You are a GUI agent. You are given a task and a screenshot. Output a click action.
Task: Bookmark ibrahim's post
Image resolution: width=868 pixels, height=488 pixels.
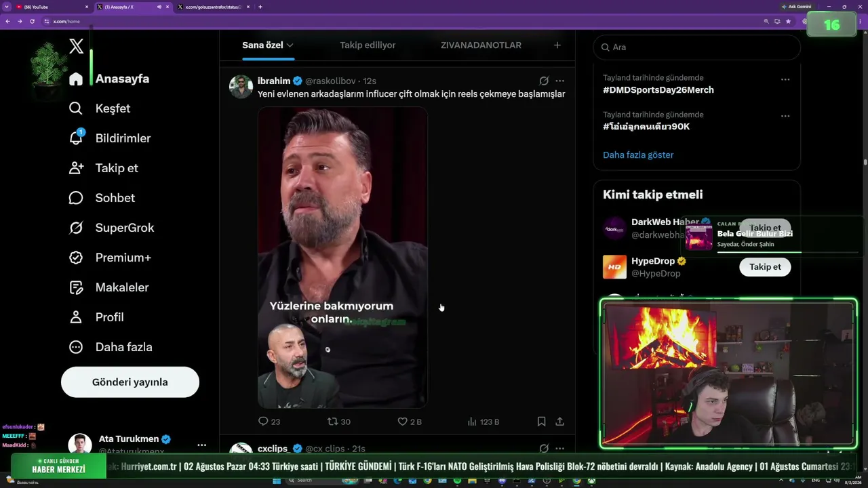pos(541,422)
